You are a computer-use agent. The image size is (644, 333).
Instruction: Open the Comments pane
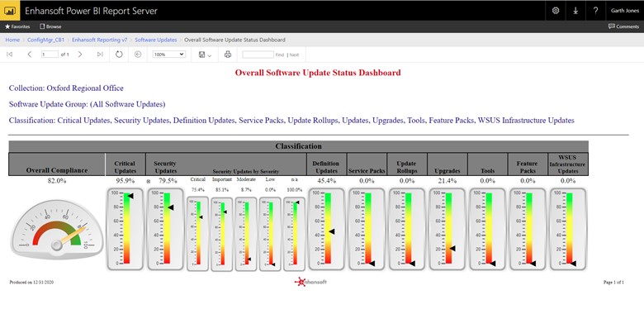click(x=623, y=26)
